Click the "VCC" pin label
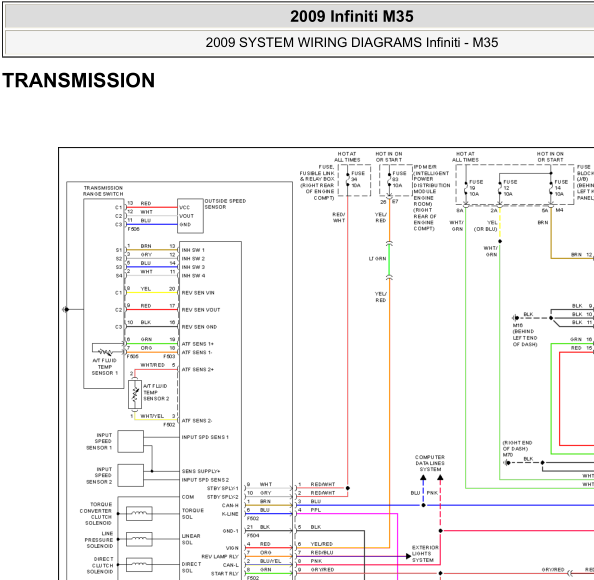Screen dimensions: 594x580 pyautogui.click(x=184, y=208)
